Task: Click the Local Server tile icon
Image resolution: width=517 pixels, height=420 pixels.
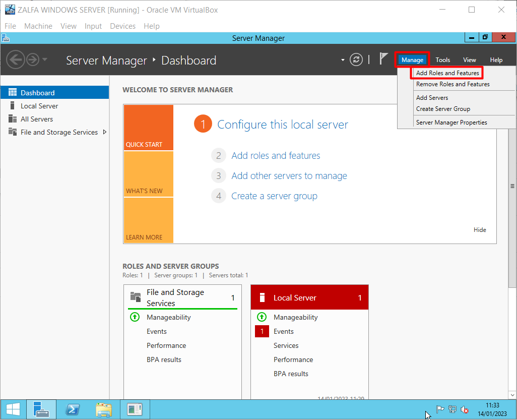Action: click(x=262, y=297)
